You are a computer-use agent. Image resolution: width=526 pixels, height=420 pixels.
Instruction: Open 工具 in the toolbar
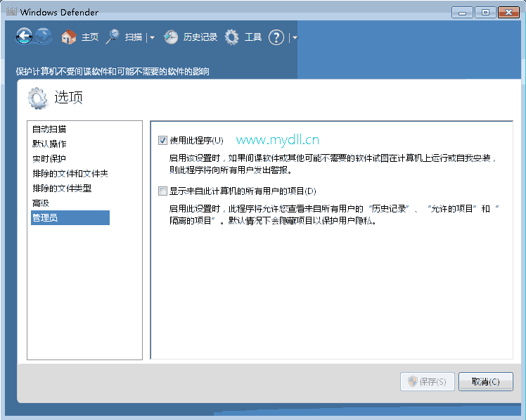[x=253, y=37]
